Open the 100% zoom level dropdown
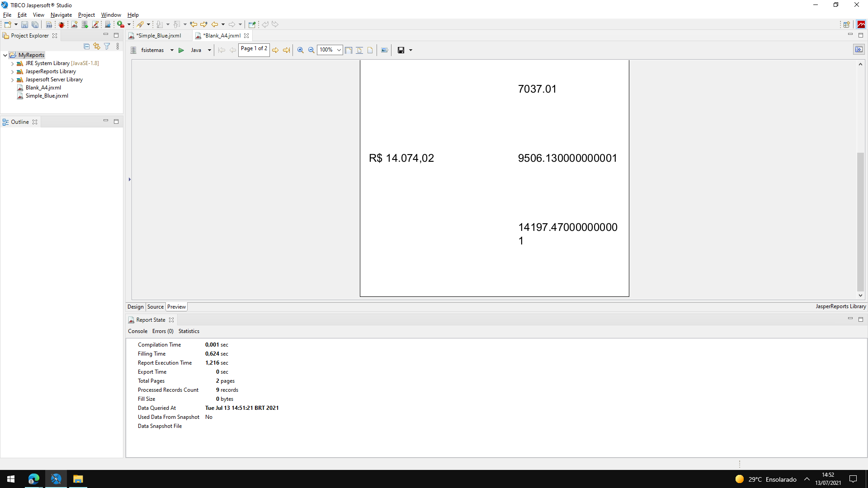 click(339, 50)
